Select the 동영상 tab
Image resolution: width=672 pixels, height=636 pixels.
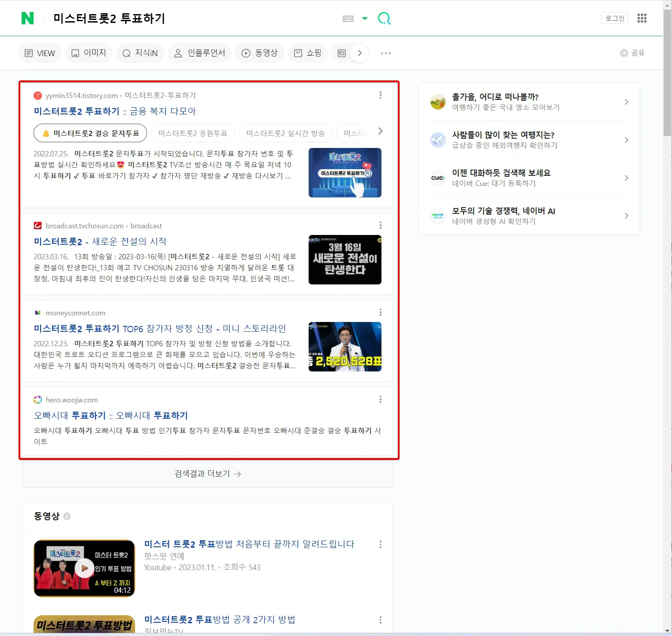coord(260,53)
